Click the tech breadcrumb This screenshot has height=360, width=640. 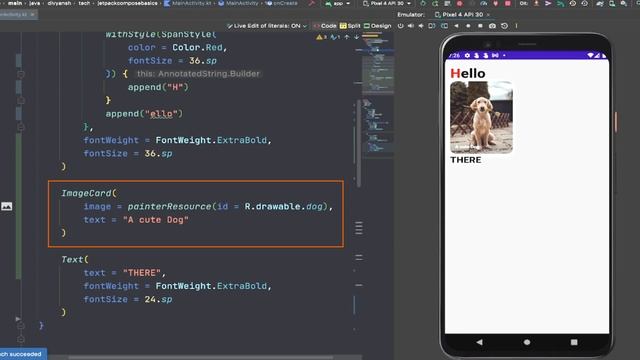(84, 3)
